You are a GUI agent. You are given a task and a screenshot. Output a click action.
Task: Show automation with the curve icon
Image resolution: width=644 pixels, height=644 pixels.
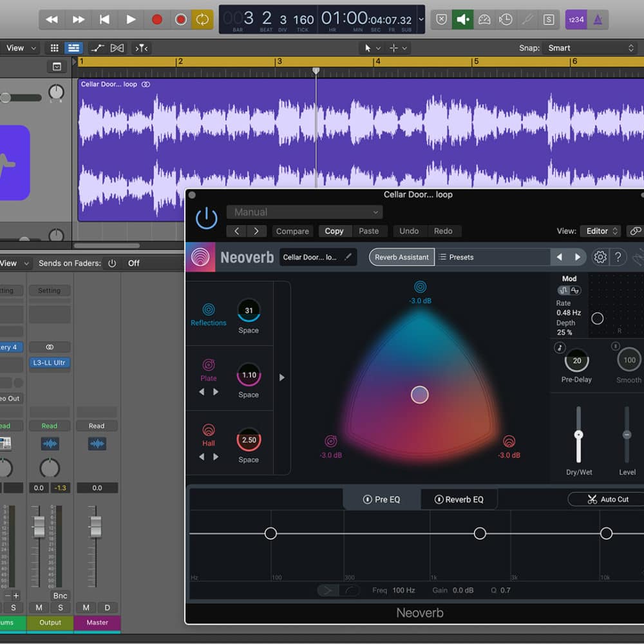97,48
